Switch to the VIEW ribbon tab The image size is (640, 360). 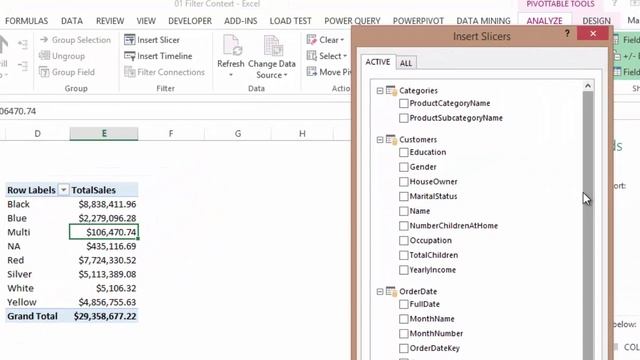[146, 21]
